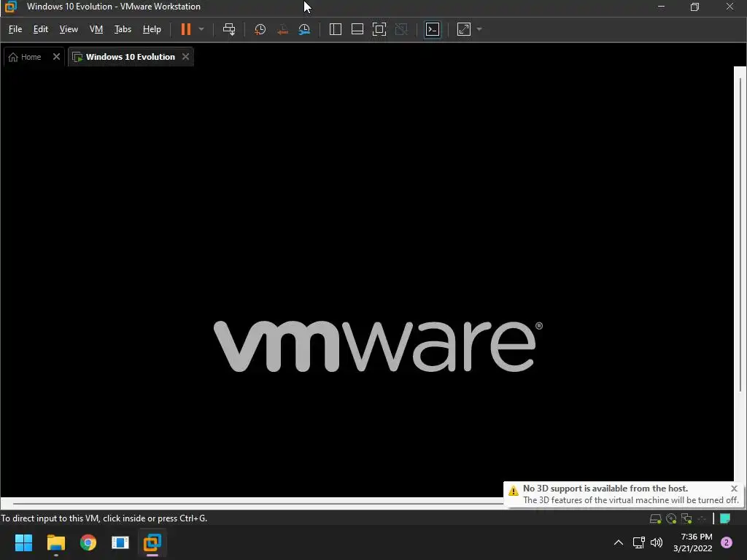Close the Home tab

tap(56, 57)
